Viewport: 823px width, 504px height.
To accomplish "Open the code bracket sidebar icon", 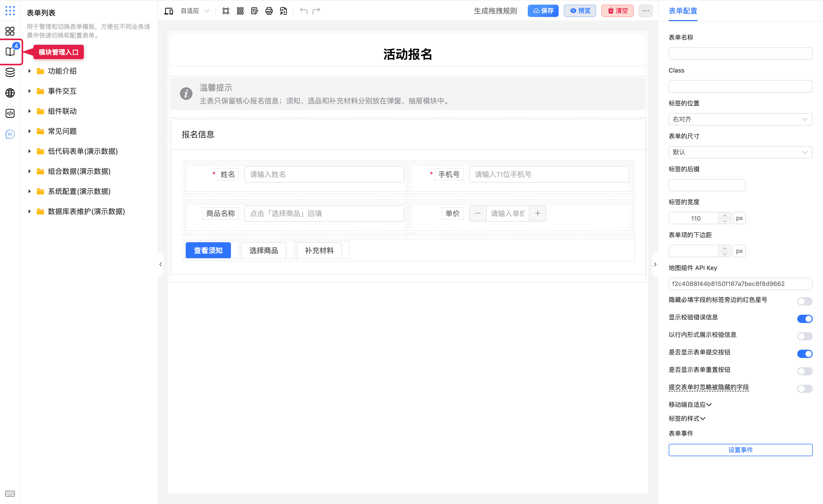I will 10,113.
